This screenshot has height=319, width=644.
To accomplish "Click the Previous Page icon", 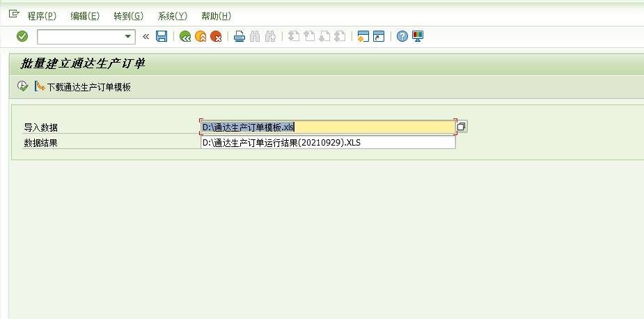I will pos(309,37).
